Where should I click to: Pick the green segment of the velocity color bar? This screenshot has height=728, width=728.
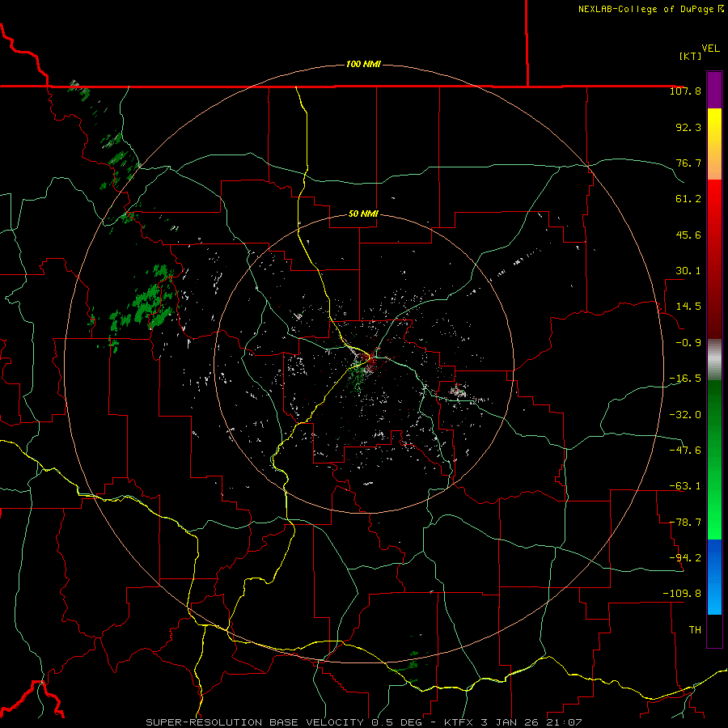click(714, 459)
